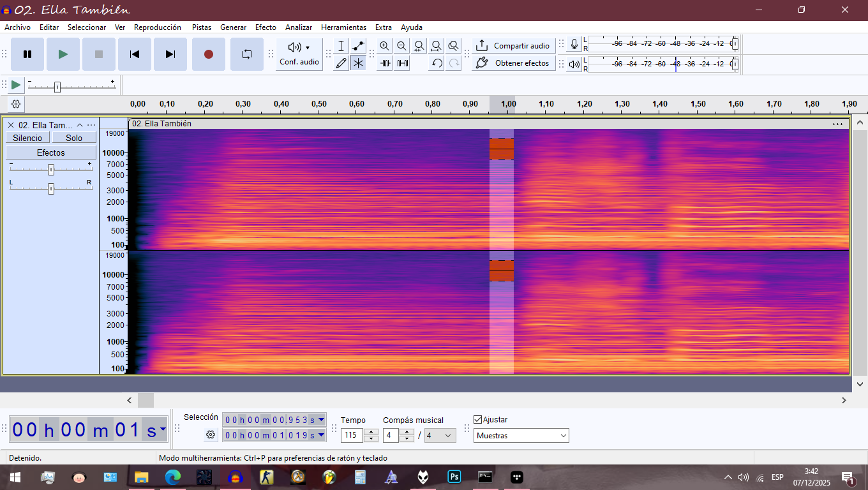Select the Envelope tool

359,46
